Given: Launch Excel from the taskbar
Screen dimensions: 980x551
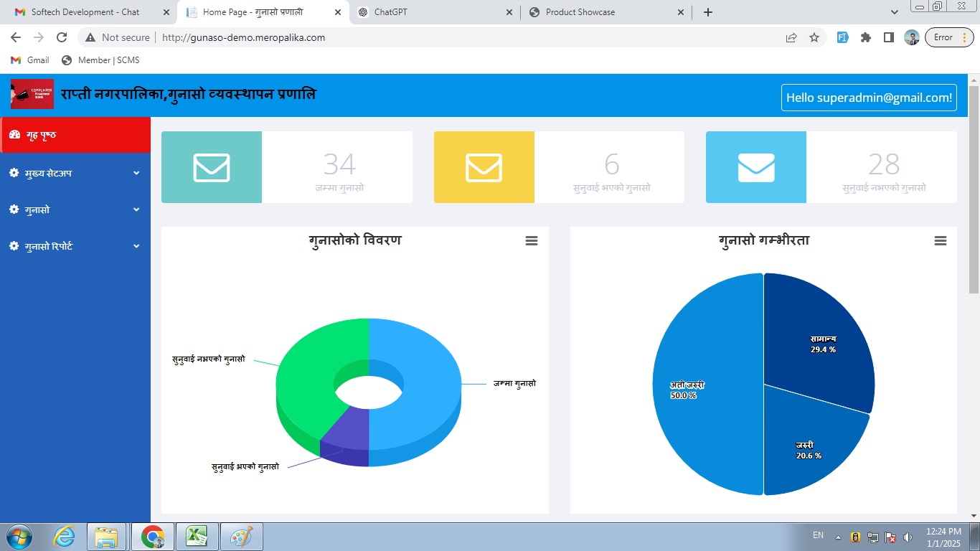Looking at the screenshot, I should (x=197, y=536).
